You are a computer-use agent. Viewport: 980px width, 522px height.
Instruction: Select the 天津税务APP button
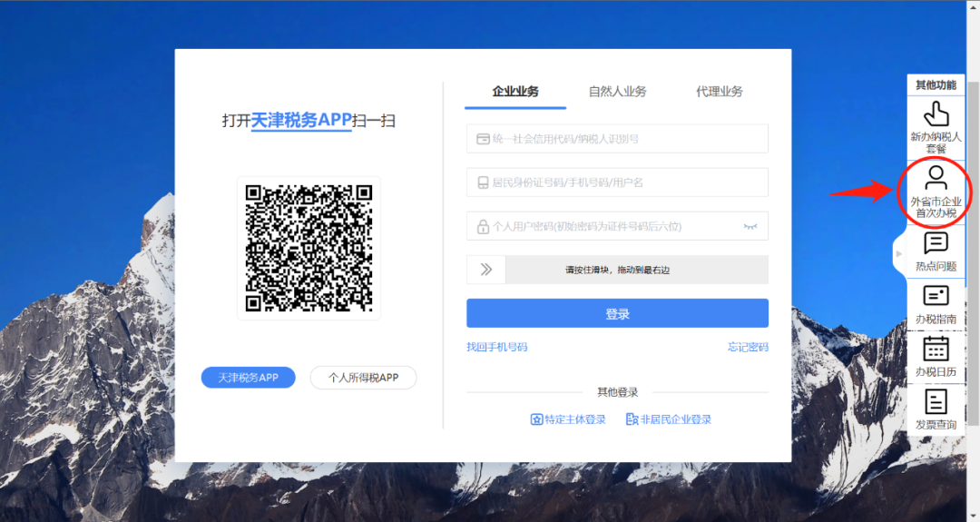[x=248, y=378]
